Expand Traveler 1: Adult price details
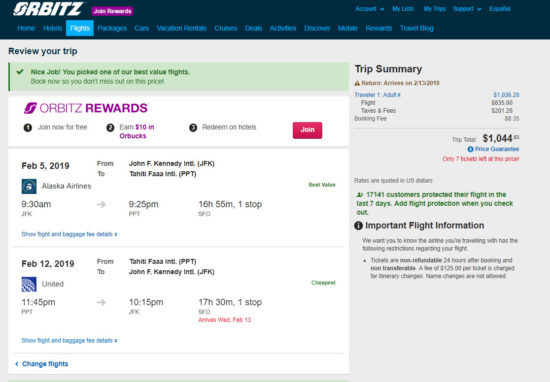This screenshot has width=550, height=382. [377, 95]
